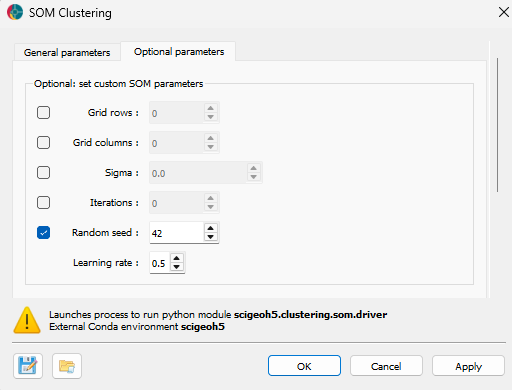512x390 pixels.
Task: Decrease Random seed with down arrow
Action: point(210,237)
